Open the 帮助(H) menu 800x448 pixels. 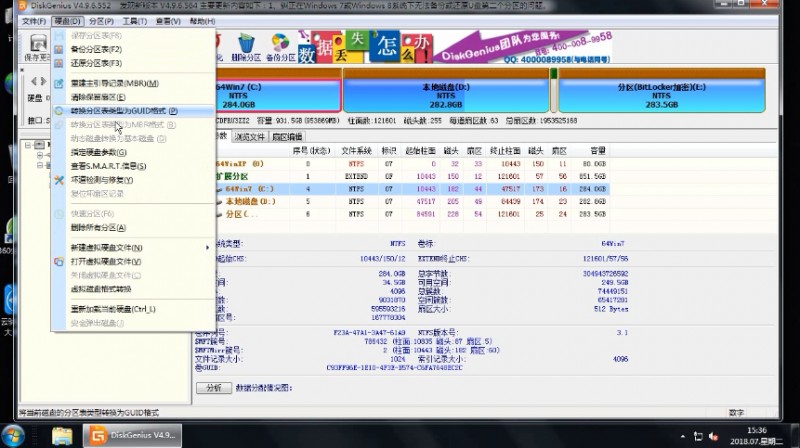tap(202, 21)
